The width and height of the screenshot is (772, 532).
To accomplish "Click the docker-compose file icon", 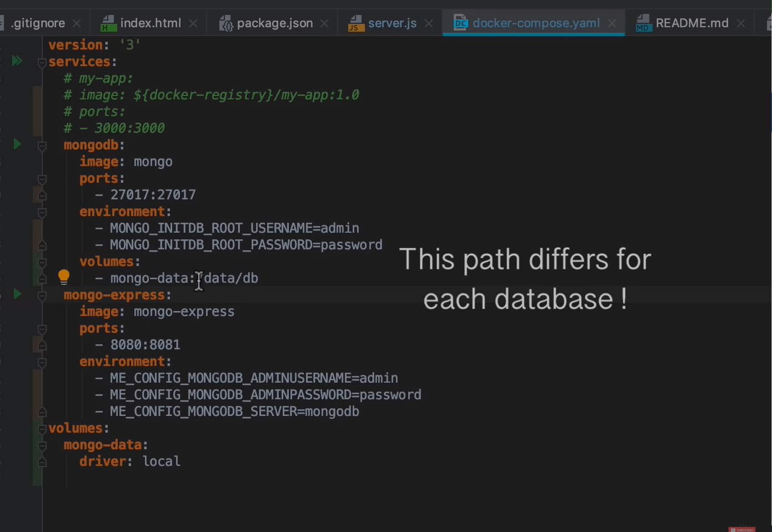I will click(461, 23).
